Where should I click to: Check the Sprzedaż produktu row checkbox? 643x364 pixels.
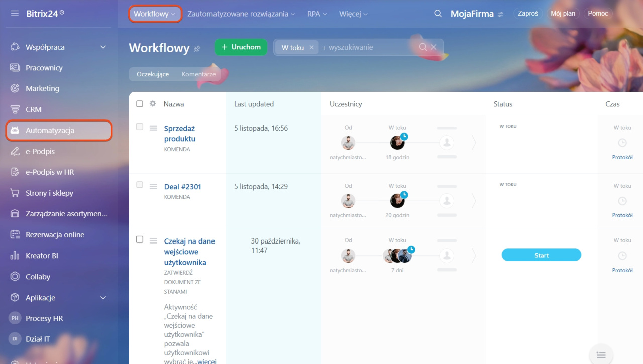point(140,127)
